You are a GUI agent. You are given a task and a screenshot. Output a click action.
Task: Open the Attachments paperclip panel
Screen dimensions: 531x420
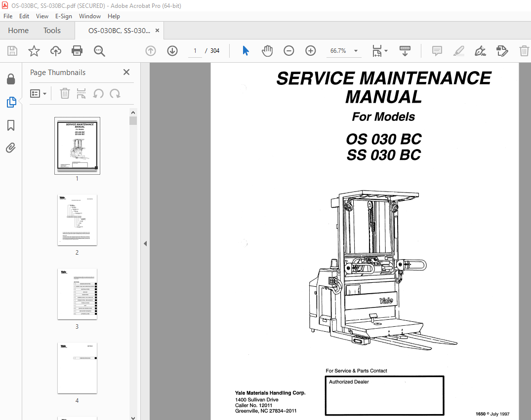click(11, 148)
